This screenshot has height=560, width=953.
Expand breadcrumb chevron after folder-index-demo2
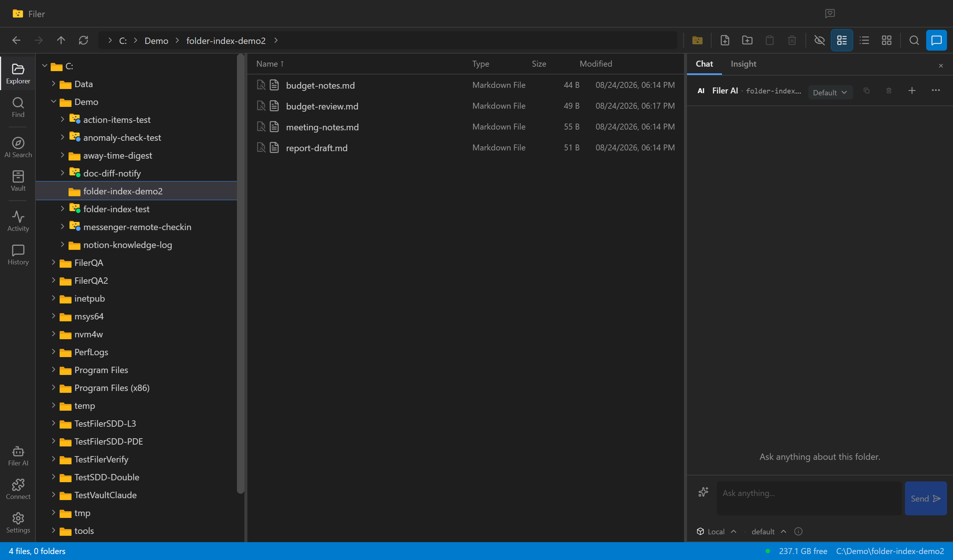(x=276, y=41)
